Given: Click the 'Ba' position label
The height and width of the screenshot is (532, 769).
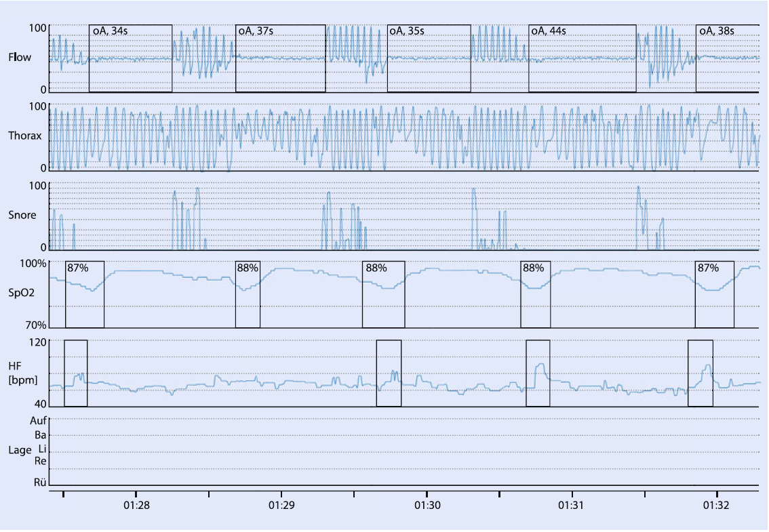Looking at the screenshot, I should 41,435.
